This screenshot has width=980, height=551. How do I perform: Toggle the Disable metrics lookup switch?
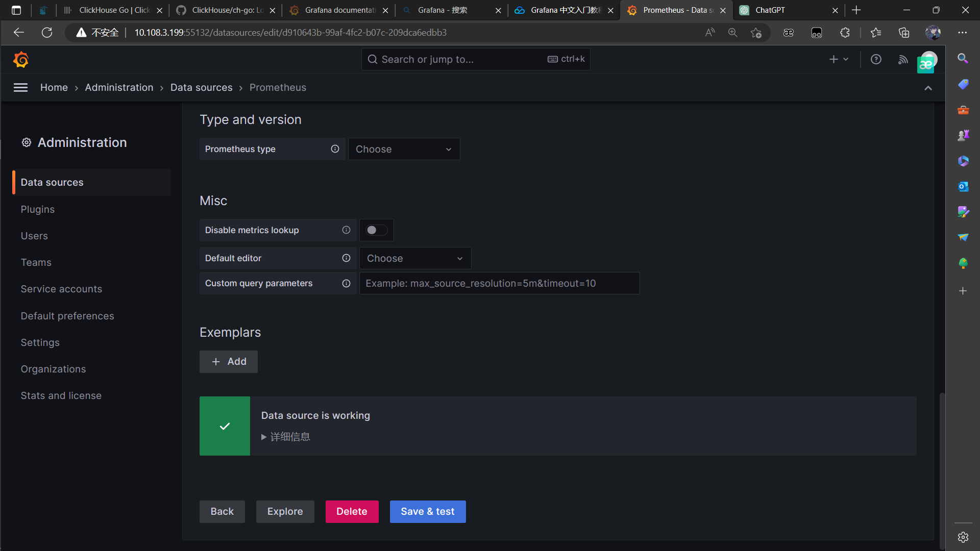(x=376, y=230)
